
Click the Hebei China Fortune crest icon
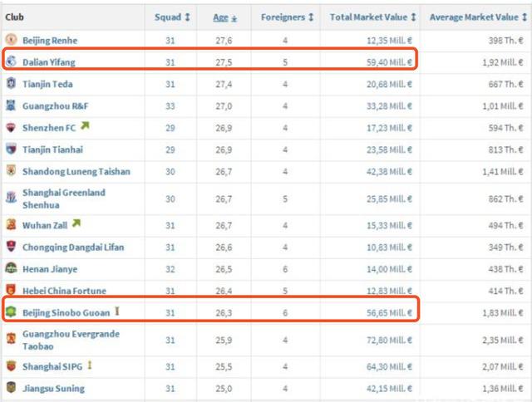click(x=11, y=290)
